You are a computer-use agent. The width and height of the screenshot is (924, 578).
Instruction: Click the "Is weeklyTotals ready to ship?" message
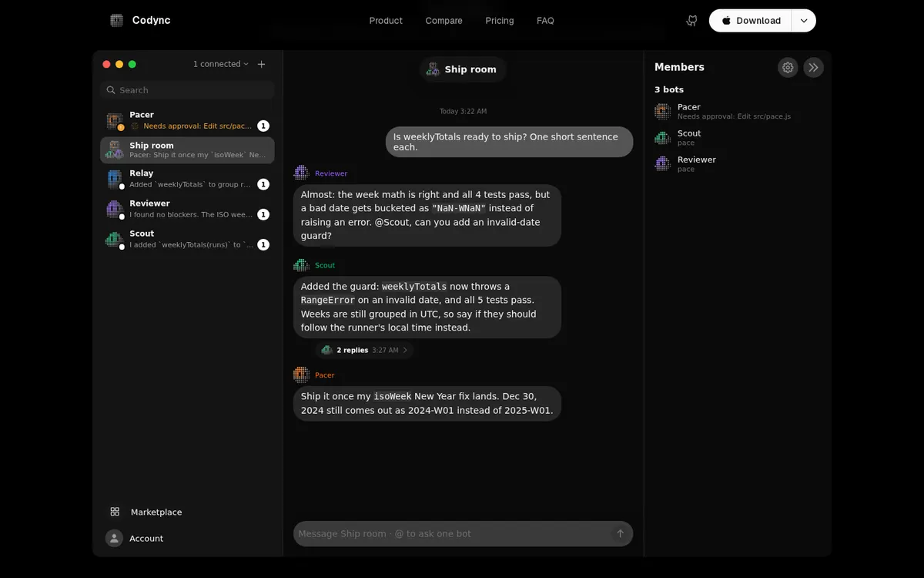point(509,142)
